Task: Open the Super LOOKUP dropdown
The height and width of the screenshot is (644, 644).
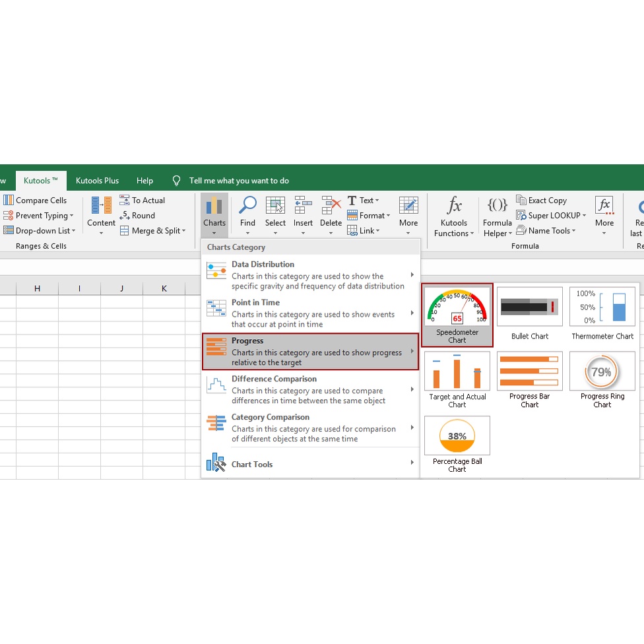Action: [x=552, y=216]
